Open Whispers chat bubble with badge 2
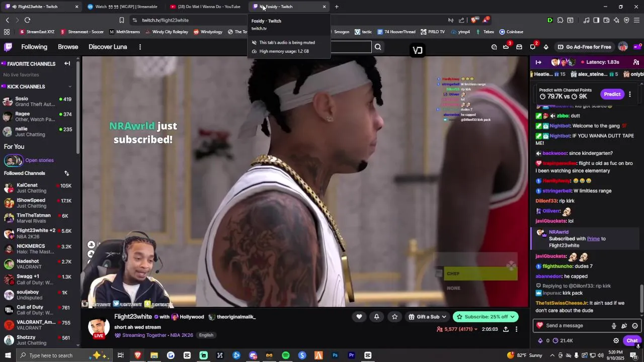 tap(533, 47)
